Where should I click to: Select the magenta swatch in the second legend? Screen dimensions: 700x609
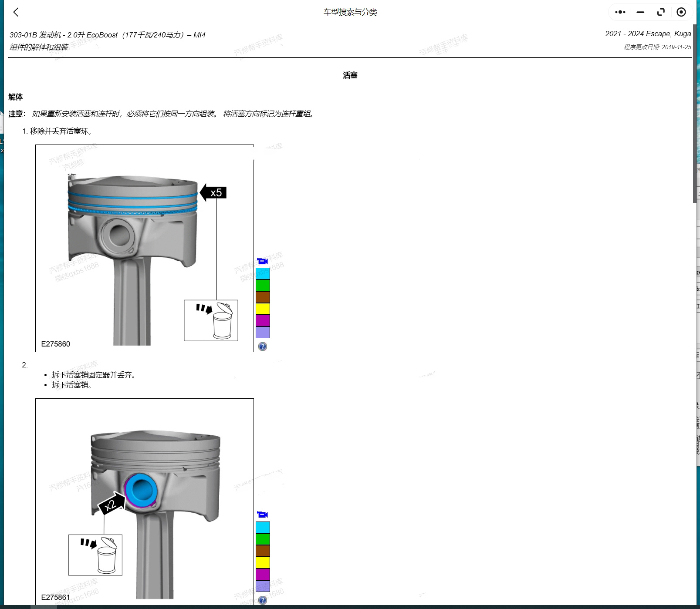click(x=263, y=575)
